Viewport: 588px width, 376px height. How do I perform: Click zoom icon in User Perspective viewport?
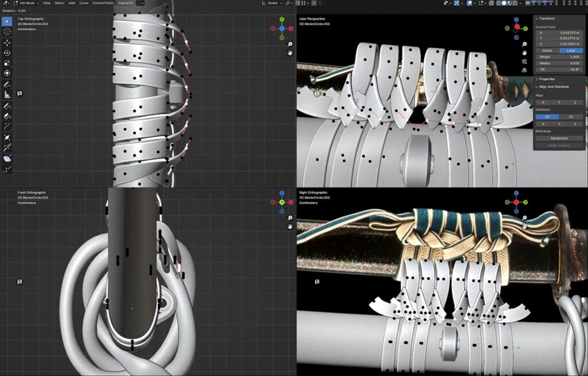tap(524, 44)
